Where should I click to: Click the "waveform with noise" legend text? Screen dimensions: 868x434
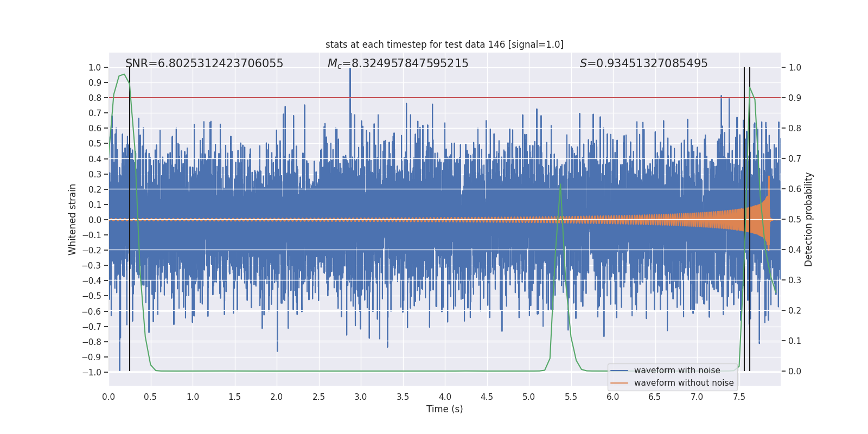point(677,371)
